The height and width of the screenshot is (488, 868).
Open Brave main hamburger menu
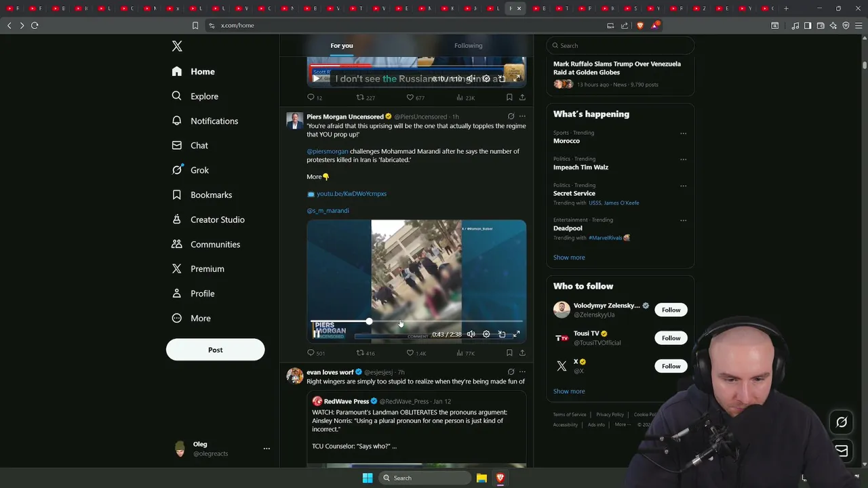(x=858, y=25)
